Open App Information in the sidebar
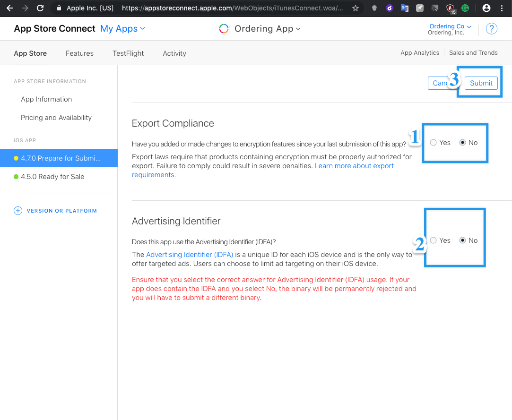Screen dimensions: 512x420 (46, 99)
